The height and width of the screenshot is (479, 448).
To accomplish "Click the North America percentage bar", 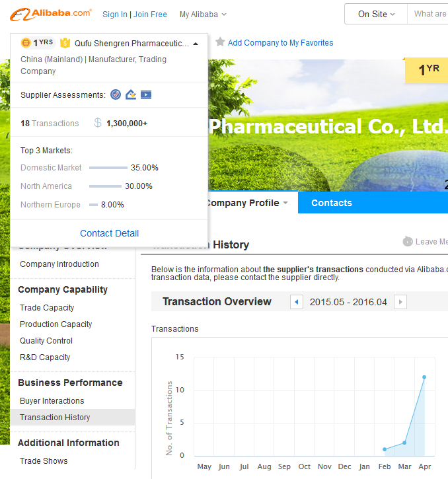I will [105, 186].
